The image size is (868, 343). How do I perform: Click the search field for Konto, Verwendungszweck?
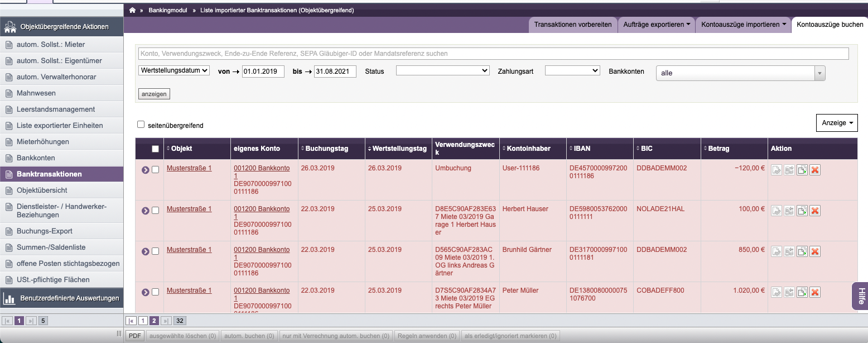[493, 54]
